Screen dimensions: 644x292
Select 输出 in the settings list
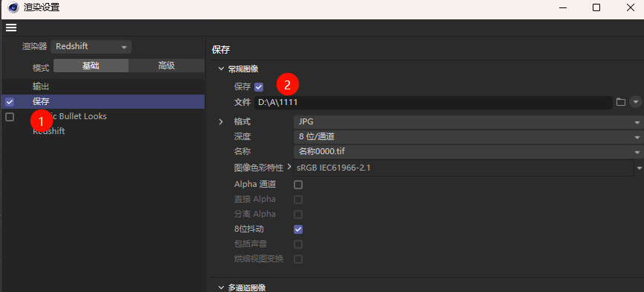pos(41,86)
